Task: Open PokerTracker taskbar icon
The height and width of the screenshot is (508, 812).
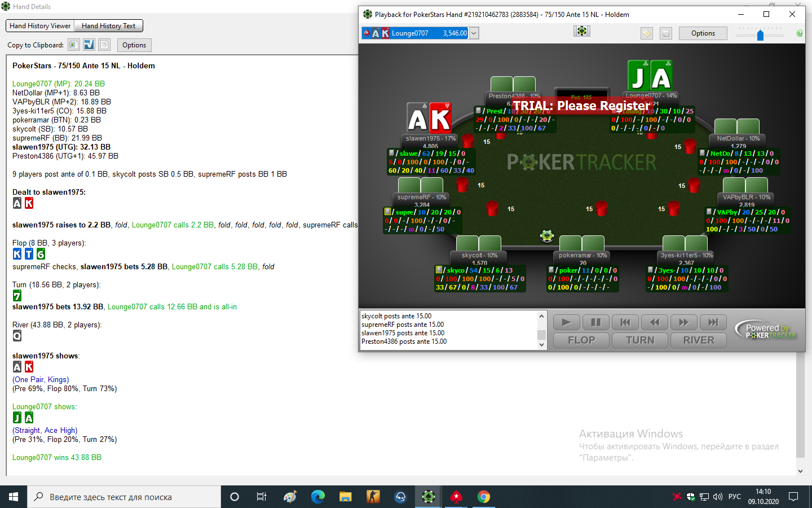Action: click(429, 497)
